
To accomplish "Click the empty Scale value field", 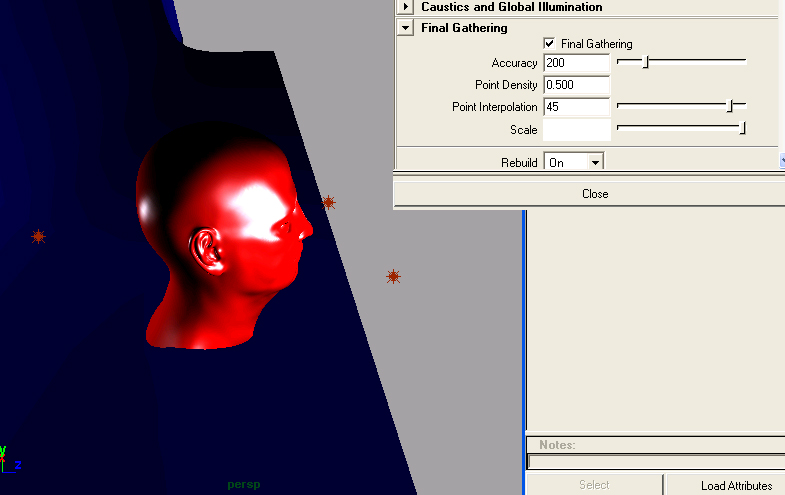I will pos(576,130).
